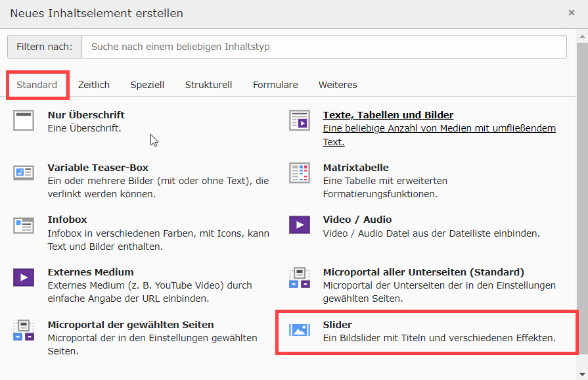
Task: Click the Slider title link
Action: [338, 325]
